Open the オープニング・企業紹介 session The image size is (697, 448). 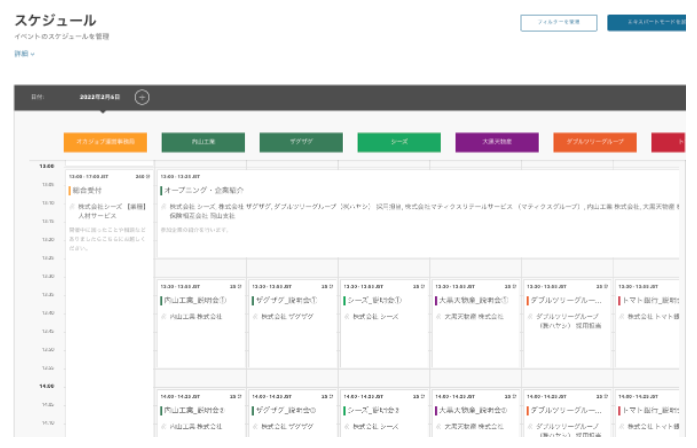tap(418, 214)
